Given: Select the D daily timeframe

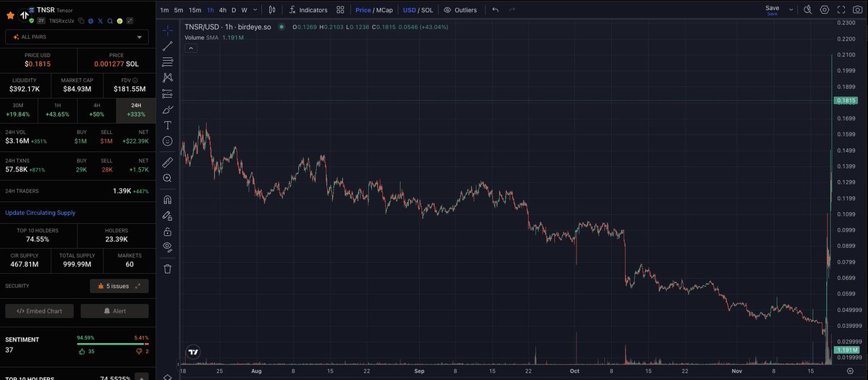Looking at the screenshot, I should pos(234,10).
